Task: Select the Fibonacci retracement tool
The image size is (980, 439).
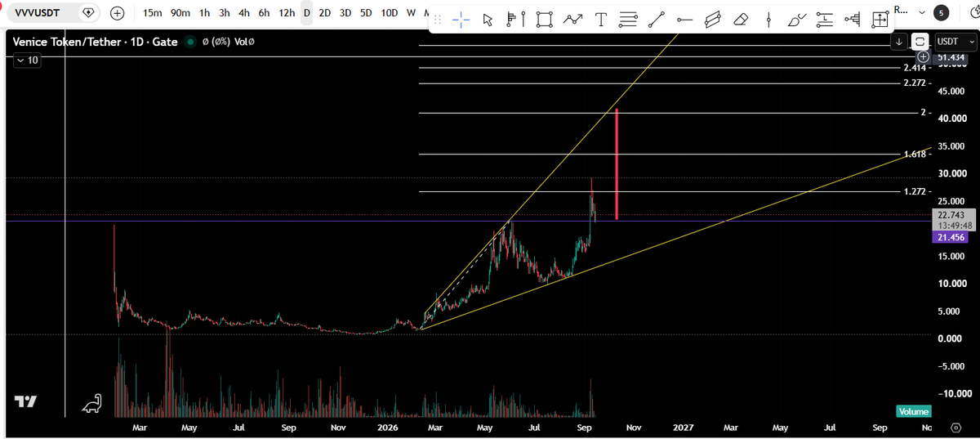Action: coord(628,20)
